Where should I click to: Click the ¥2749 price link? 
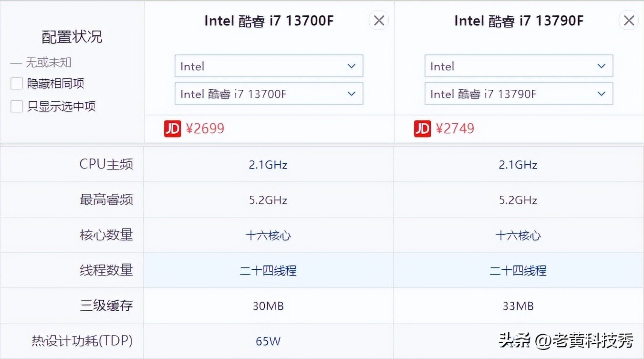pos(456,128)
